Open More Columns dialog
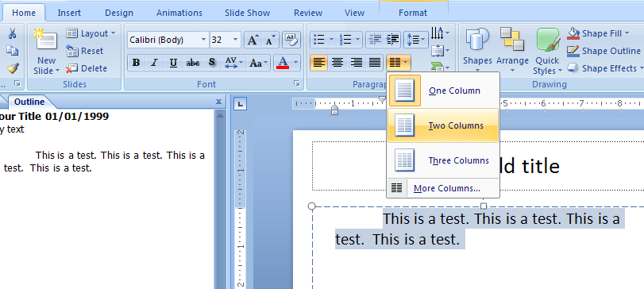 [x=443, y=188]
